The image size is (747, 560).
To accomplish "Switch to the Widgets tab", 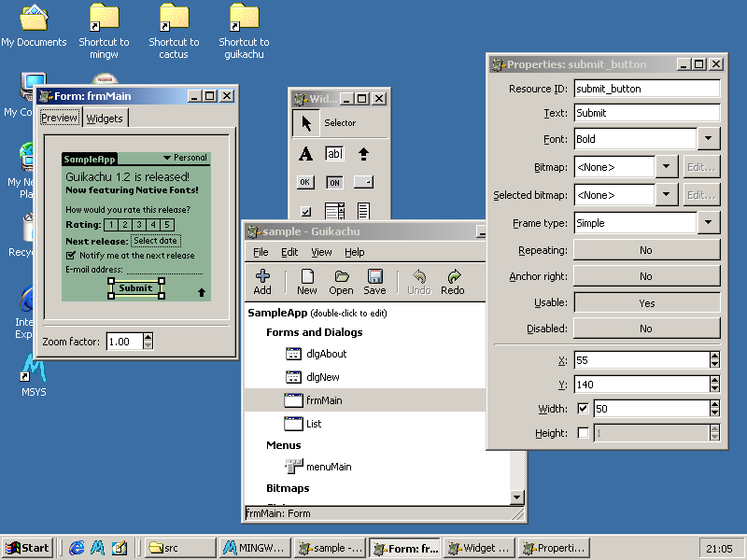I will [104, 119].
